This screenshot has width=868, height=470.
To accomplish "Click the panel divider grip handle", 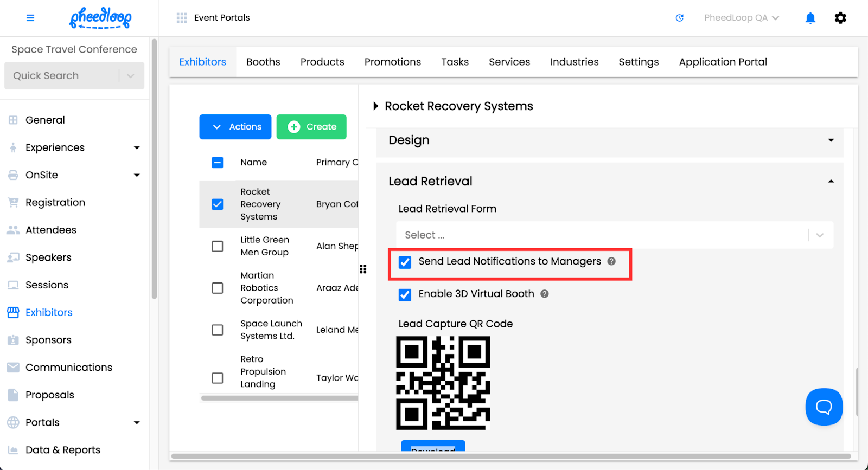I will [363, 269].
